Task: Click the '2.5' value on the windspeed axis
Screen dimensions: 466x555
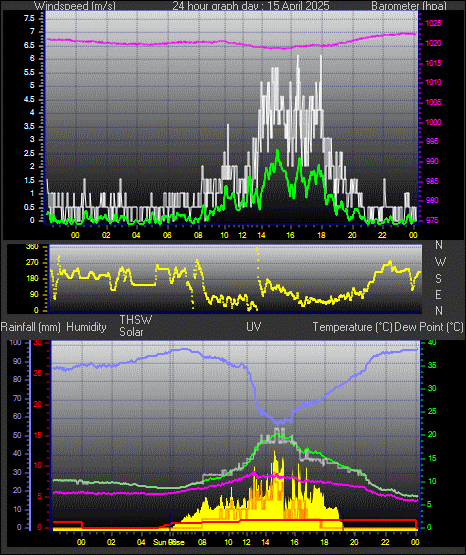Action: 29,153
